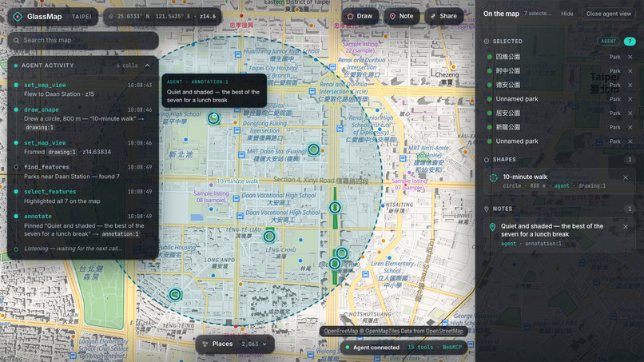This screenshot has width=644, height=362.
Task: Remove 四維公園 from selected list
Action: 630,57
